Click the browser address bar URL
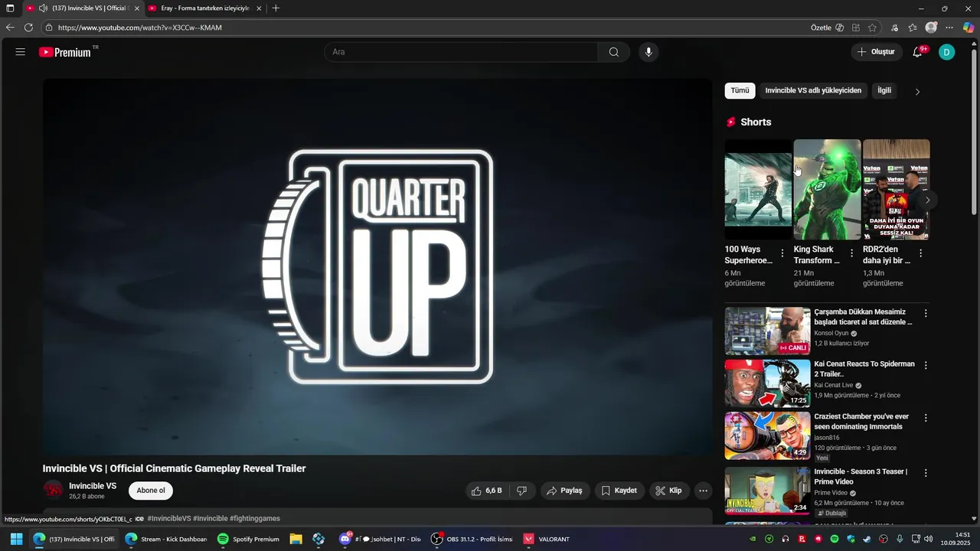The height and width of the screenshot is (551, 980). tap(140, 28)
